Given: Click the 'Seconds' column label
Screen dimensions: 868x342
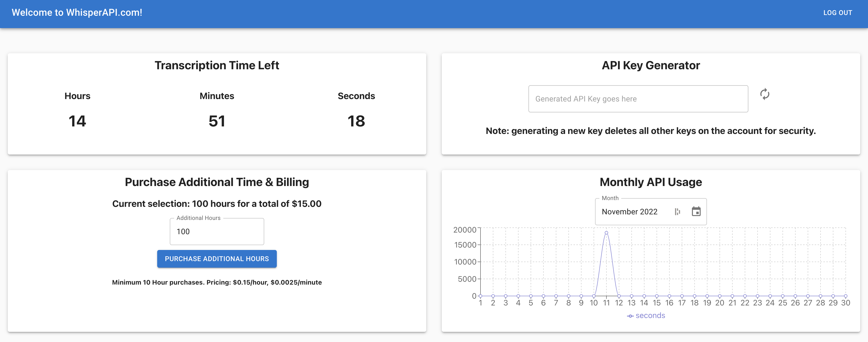Looking at the screenshot, I should (x=356, y=96).
